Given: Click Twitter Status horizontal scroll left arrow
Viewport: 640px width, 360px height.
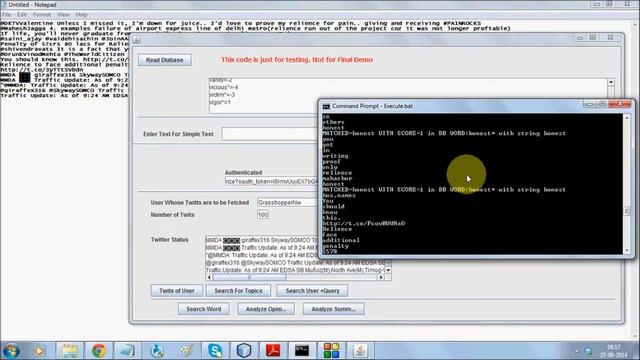Looking at the screenshot, I should coord(209,277).
